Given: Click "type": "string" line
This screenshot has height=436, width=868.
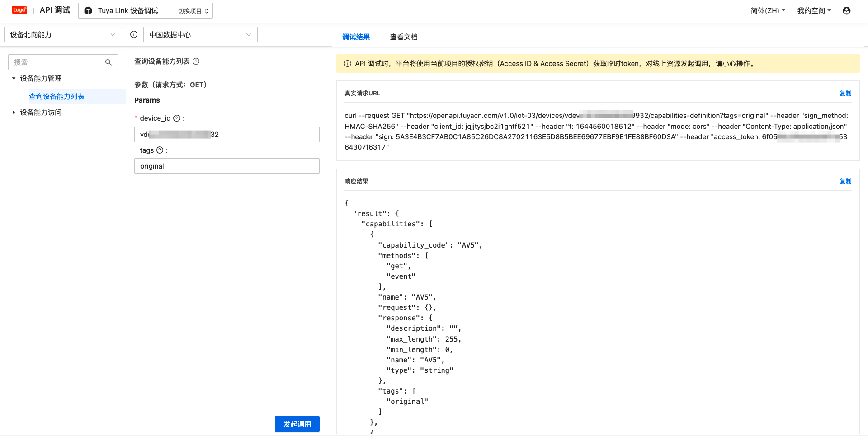Looking at the screenshot, I should click(x=420, y=370).
